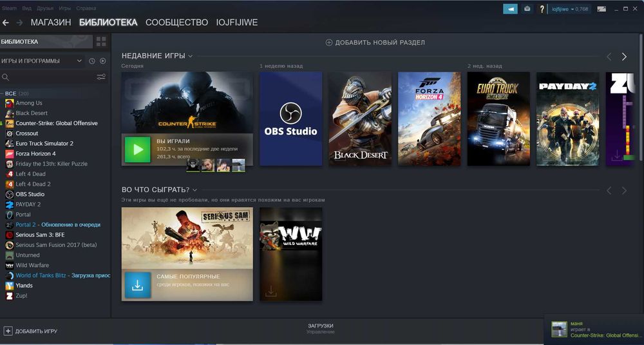
Task: Collapse the Все games category
Action: pos(2,94)
